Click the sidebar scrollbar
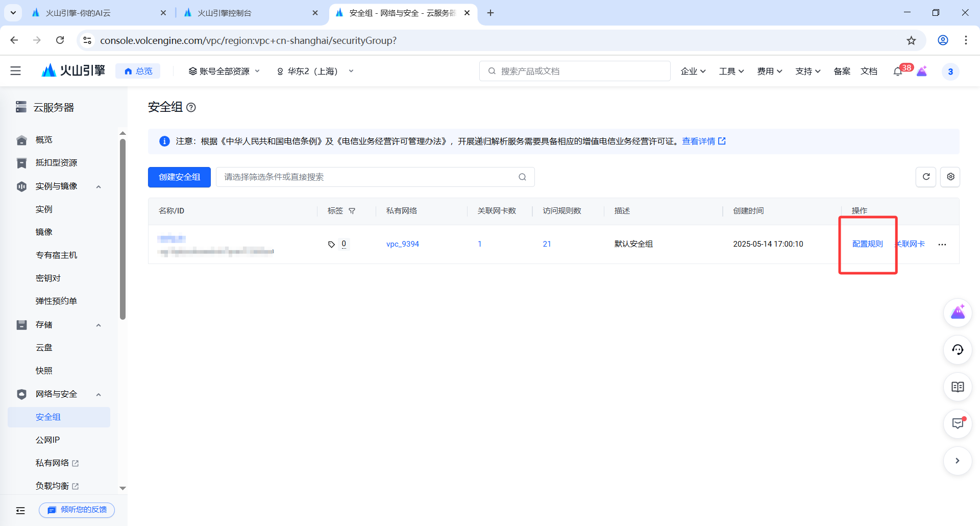 [x=122, y=225]
